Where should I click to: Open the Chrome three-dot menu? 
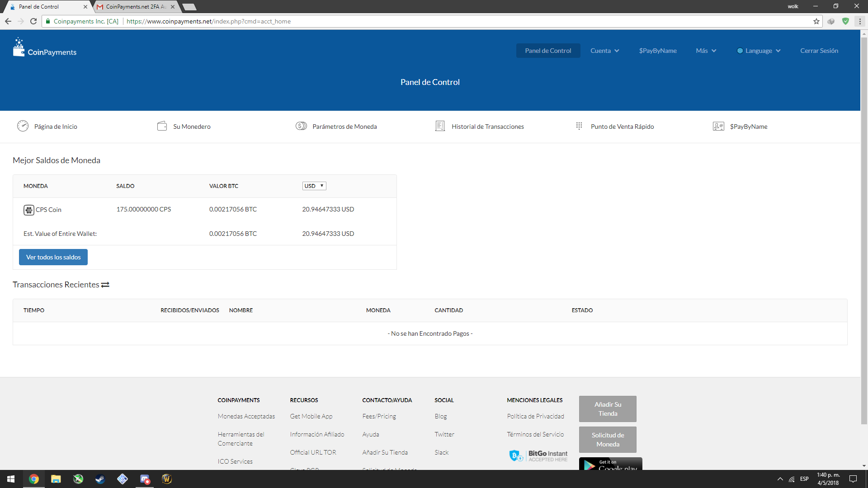click(860, 21)
